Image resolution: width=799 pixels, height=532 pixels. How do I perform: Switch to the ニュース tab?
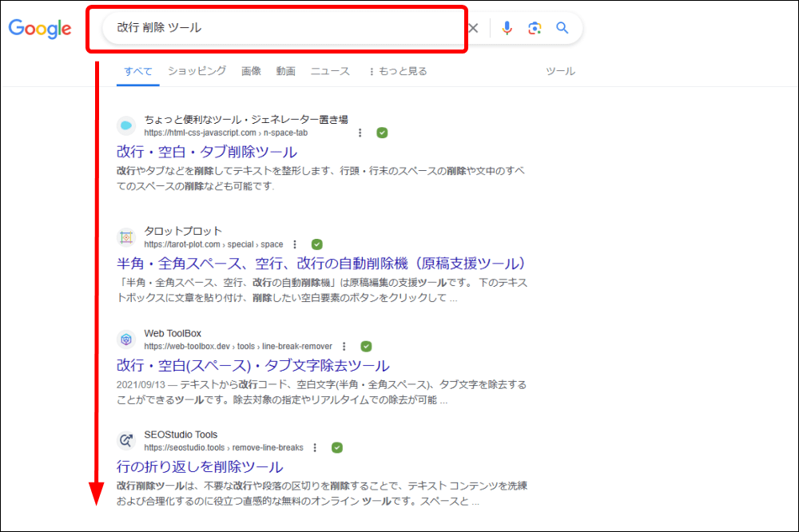(330, 71)
